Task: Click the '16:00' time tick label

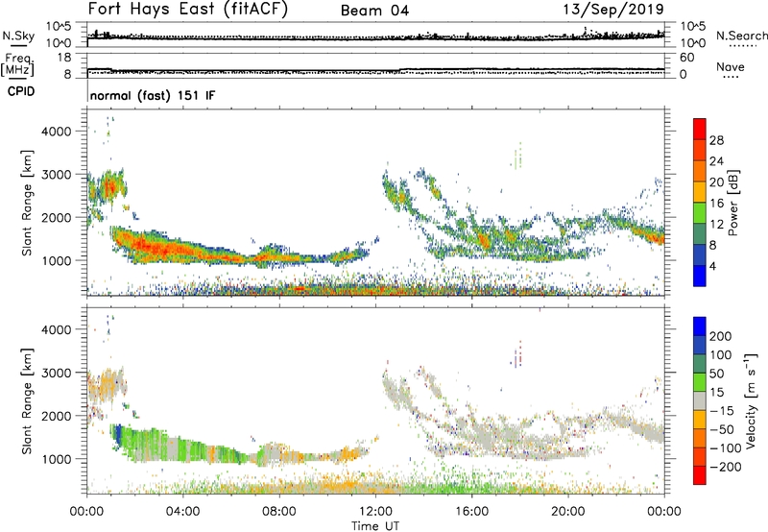Action: (471, 512)
